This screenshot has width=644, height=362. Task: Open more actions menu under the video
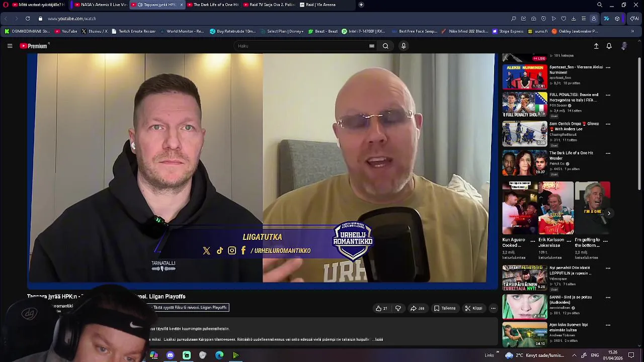(493, 308)
